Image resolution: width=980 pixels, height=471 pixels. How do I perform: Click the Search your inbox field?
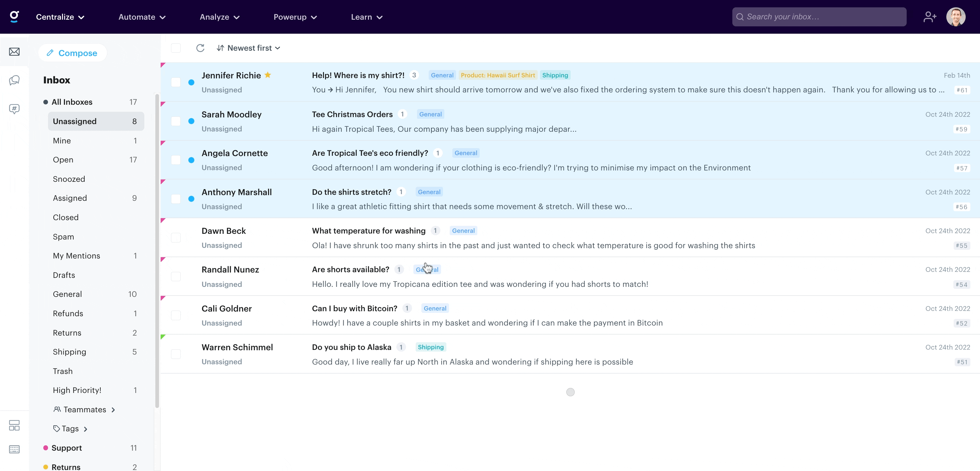point(819,16)
